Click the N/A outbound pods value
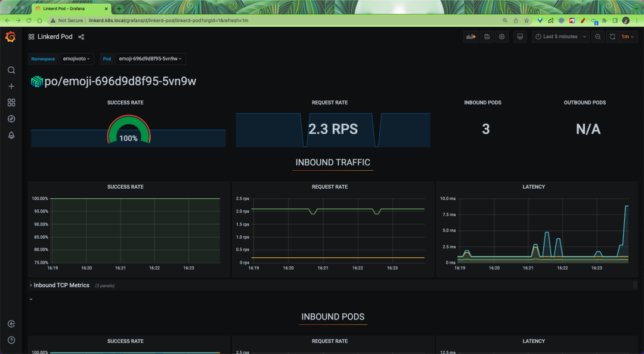Screen dimensions: 644x354 pos(588,129)
